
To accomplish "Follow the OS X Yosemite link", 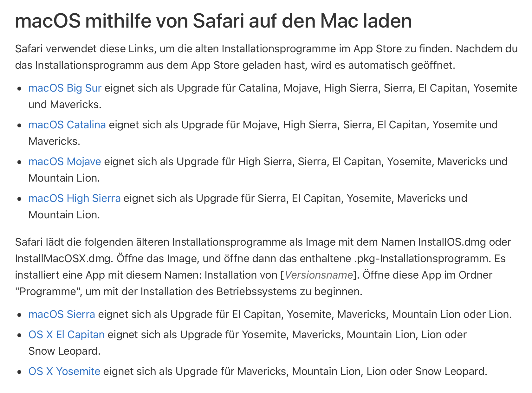I will (x=64, y=371).
